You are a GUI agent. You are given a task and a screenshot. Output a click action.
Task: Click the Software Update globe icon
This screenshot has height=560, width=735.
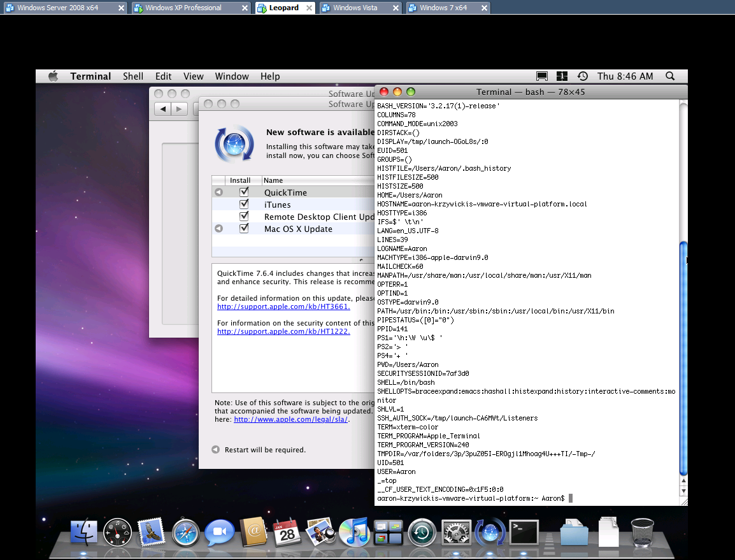(234, 143)
